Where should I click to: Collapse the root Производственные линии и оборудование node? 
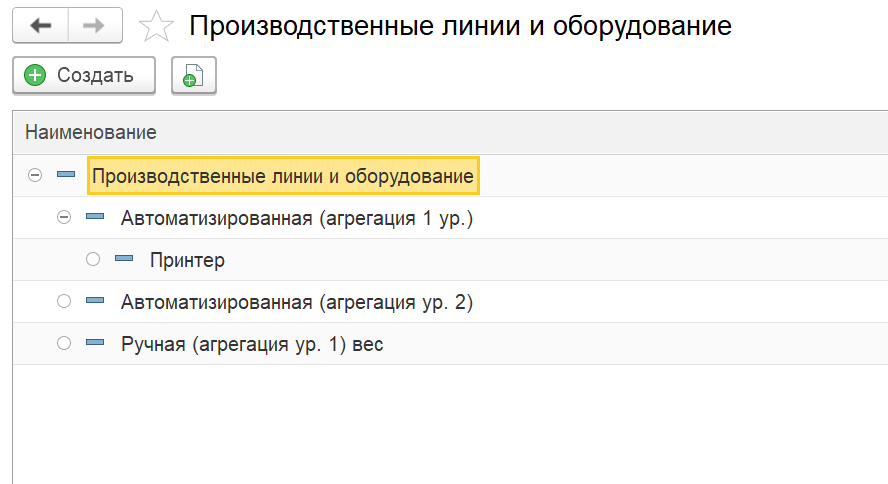(x=35, y=175)
